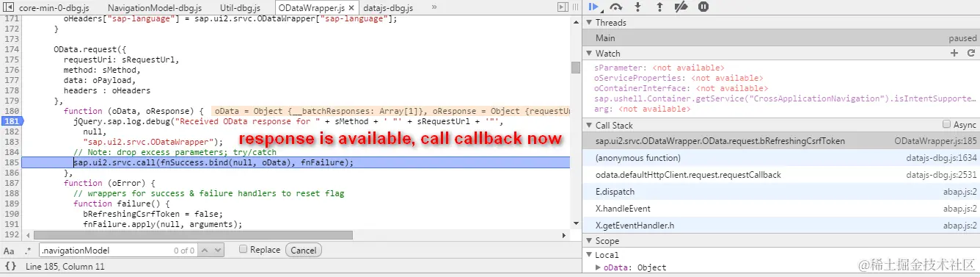Toggle pause on exceptions icon
The height and width of the screenshot is (277, 980).
[703, 7]
